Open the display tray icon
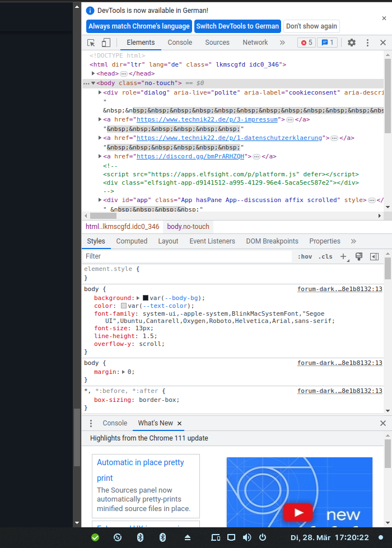392x548 pixels. (231, 537)
